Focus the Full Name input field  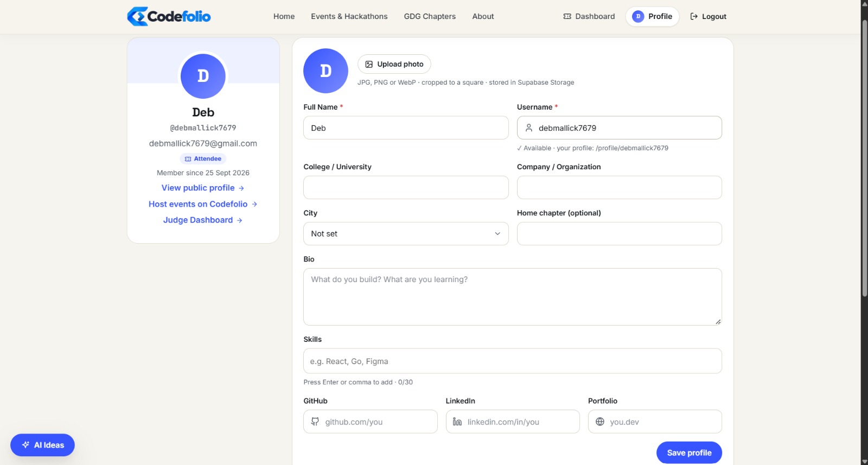pos(406,128)
